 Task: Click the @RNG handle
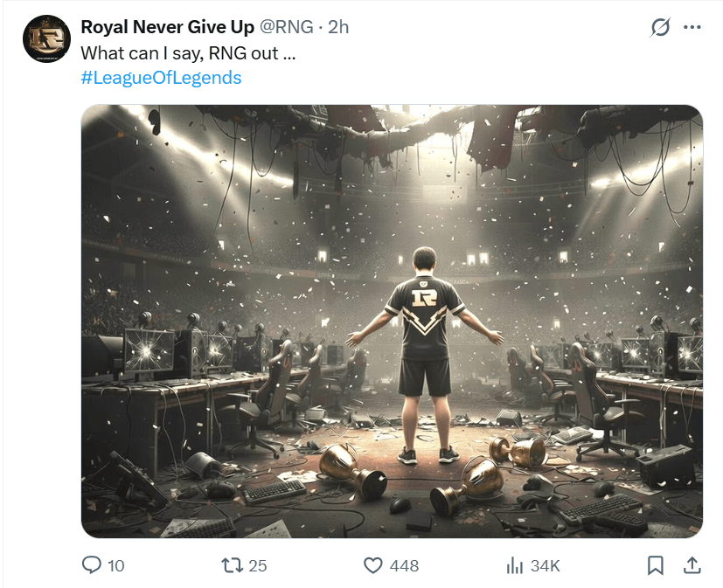286,27
